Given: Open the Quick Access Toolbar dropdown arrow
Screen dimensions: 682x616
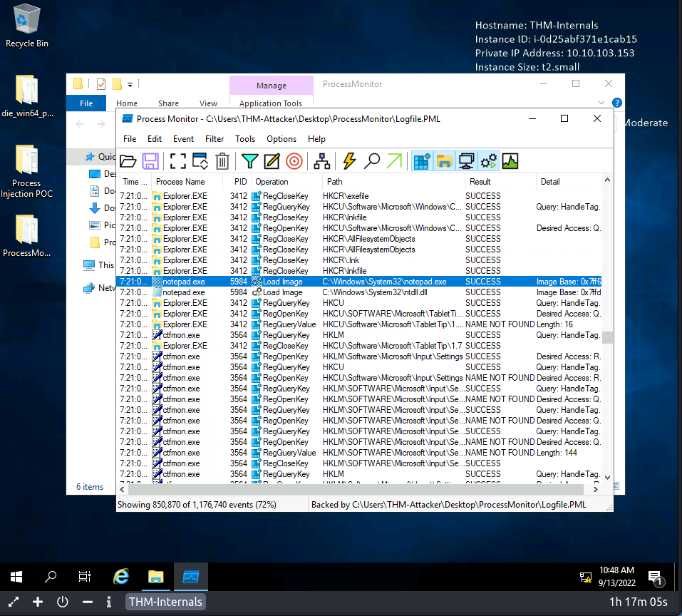Looking at the screenshot, I should click(130, 84).
